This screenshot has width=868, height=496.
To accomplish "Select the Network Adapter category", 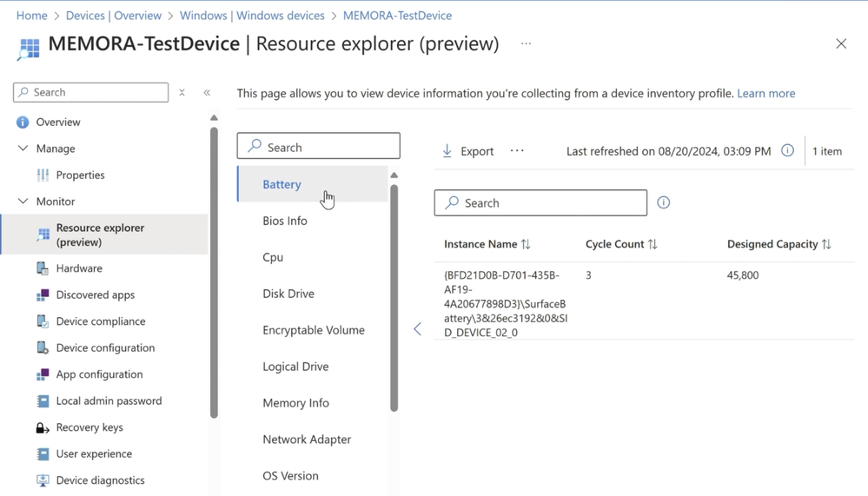I will pyautogui.click(x=313, y=440).
